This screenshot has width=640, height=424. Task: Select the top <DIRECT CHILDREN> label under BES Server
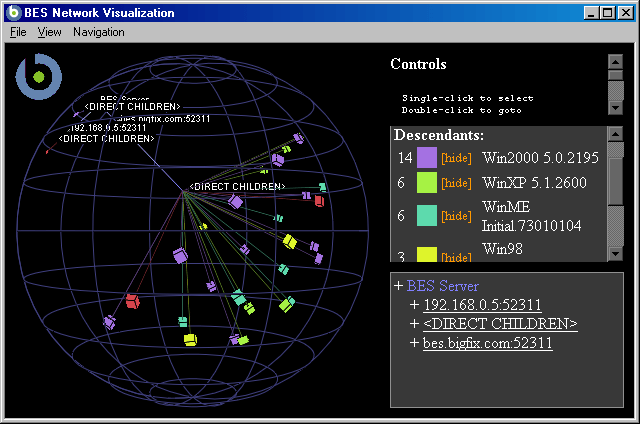point(132,107)
